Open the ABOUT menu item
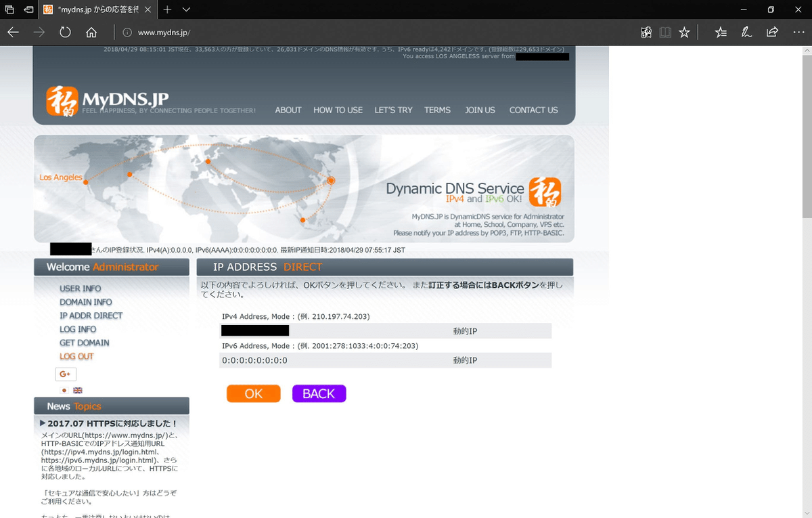The image size is (812, 518). (x=288, y=110)
